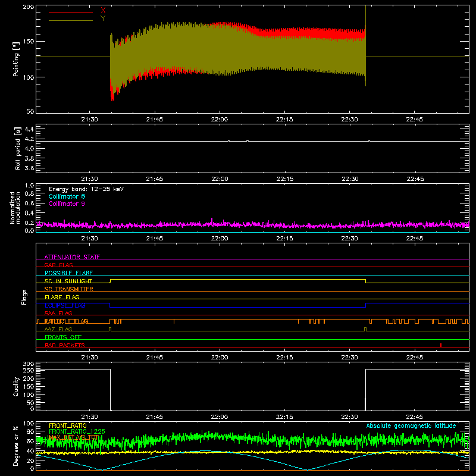
Task: Click the olive line sample beside Y legend
Action: click(x=71, y=20)
